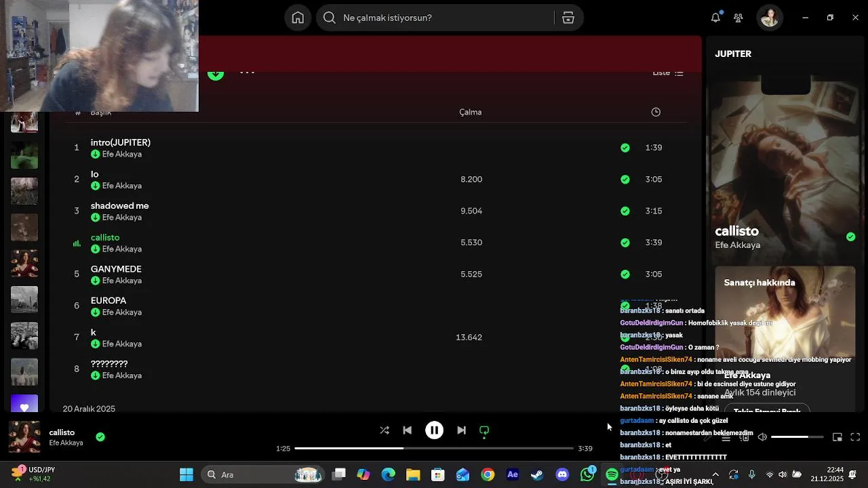Skip to previous track
This screenshot has width=868, height=488.
pos(408,430)
